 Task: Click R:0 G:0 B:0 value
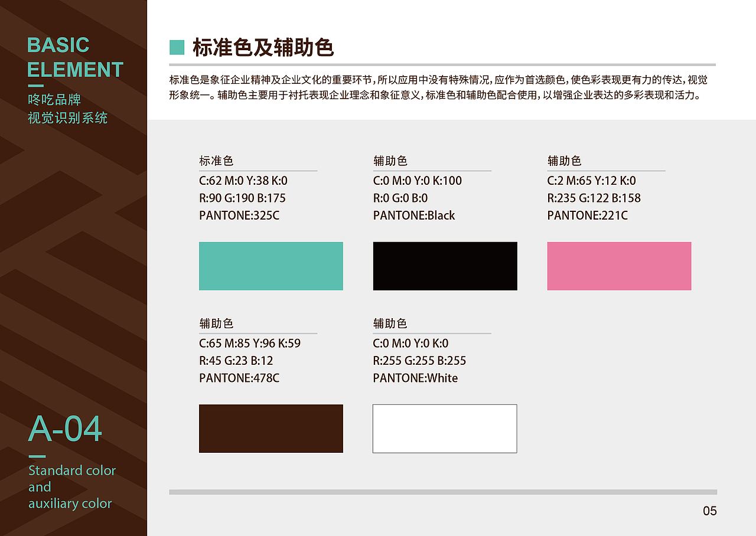400,198
